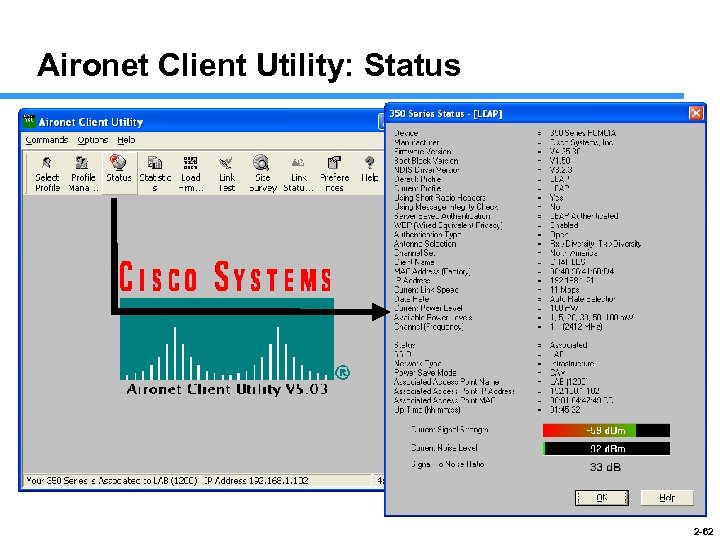Click the Help button in Status dialog
The image size is (720, 540).
pos(667,497)
